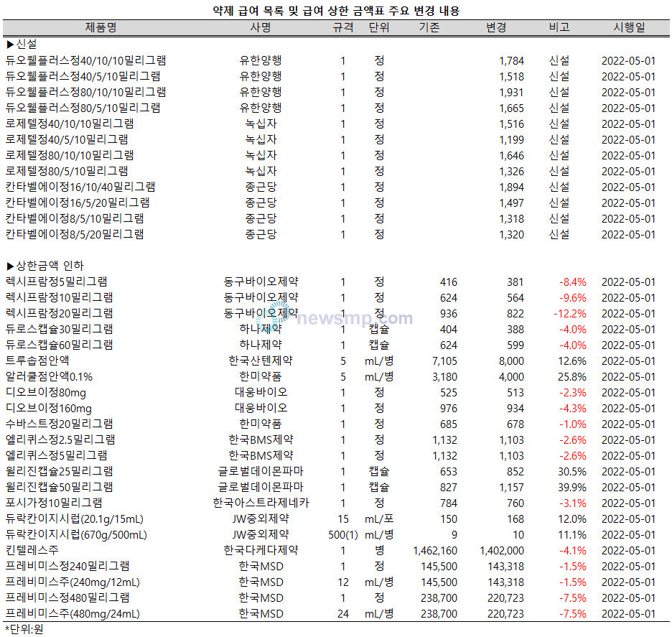Click 규격 value 500(1)
This screenshot has width=672, height=637.
pyautogui.click(x=343, y=534)
